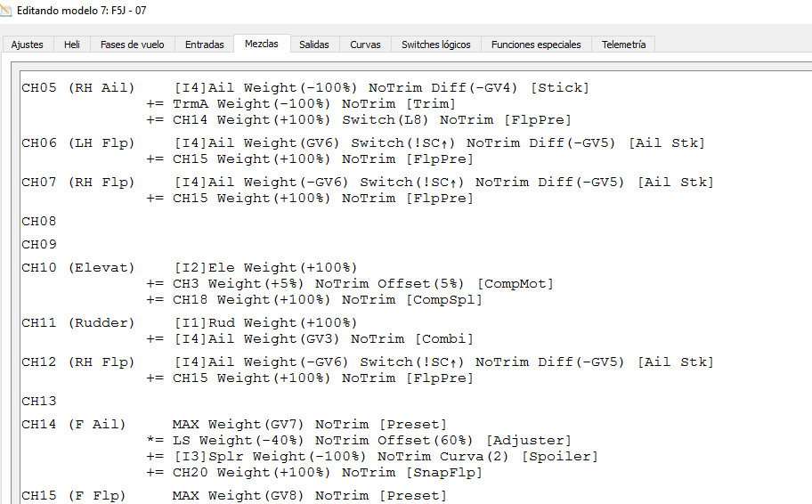Open the Telemetría tab
The image size is (812, 504).
click(623, 45)
